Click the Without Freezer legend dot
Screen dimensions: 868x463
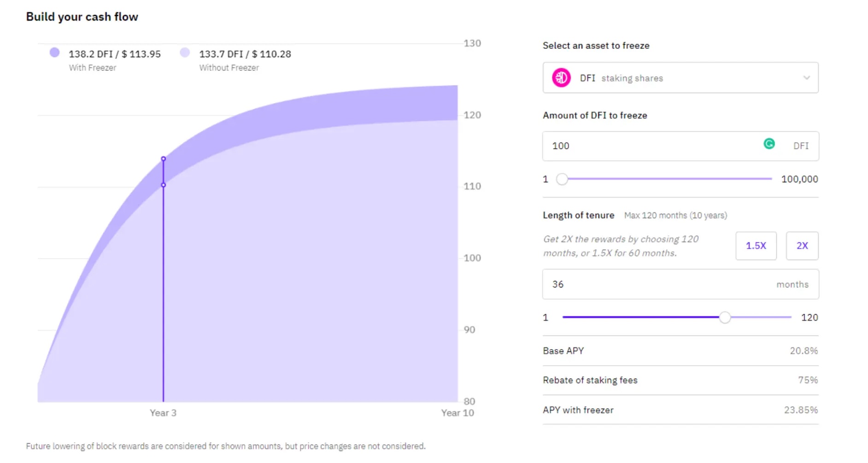[x=185, y=53]
